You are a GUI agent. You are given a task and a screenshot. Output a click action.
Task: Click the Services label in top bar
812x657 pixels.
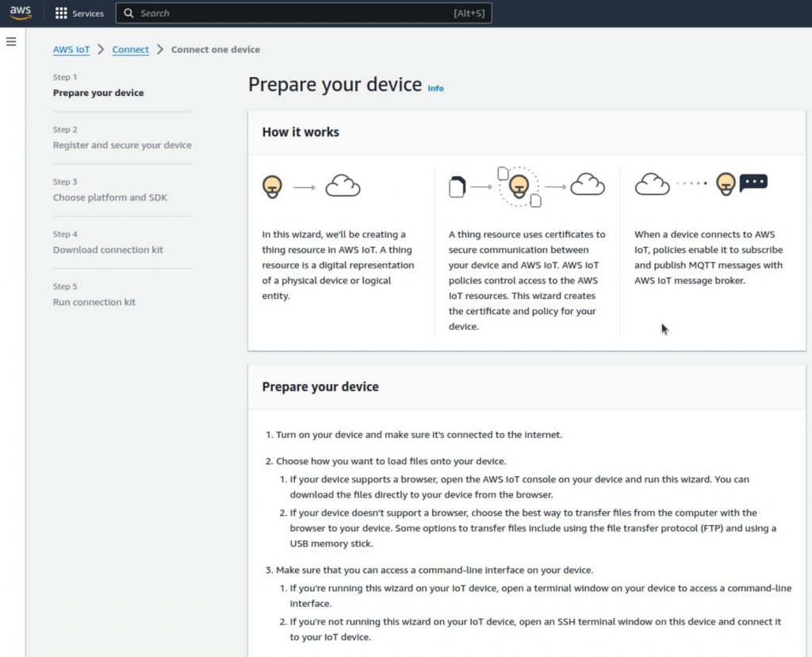(x=88, y=13)
